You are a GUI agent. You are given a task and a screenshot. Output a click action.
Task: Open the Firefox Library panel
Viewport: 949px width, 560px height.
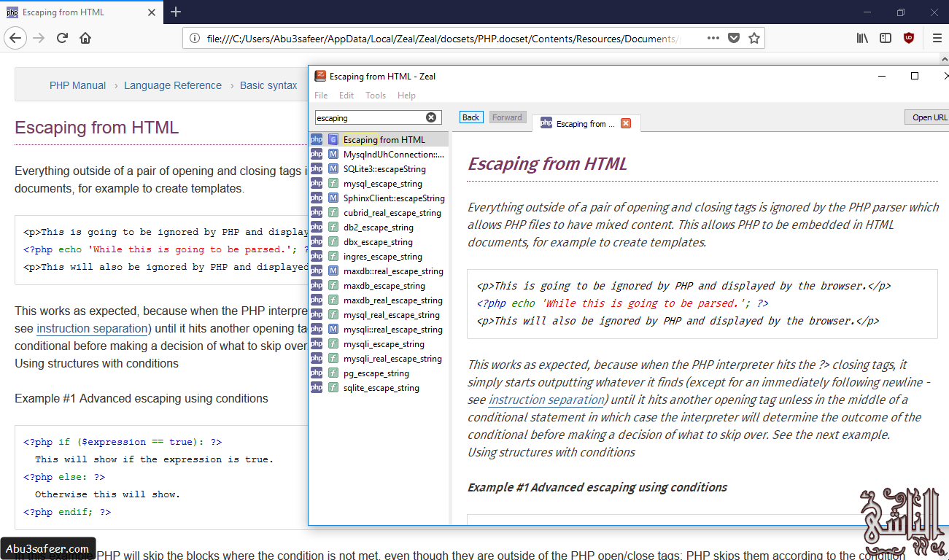coord(861,37)
